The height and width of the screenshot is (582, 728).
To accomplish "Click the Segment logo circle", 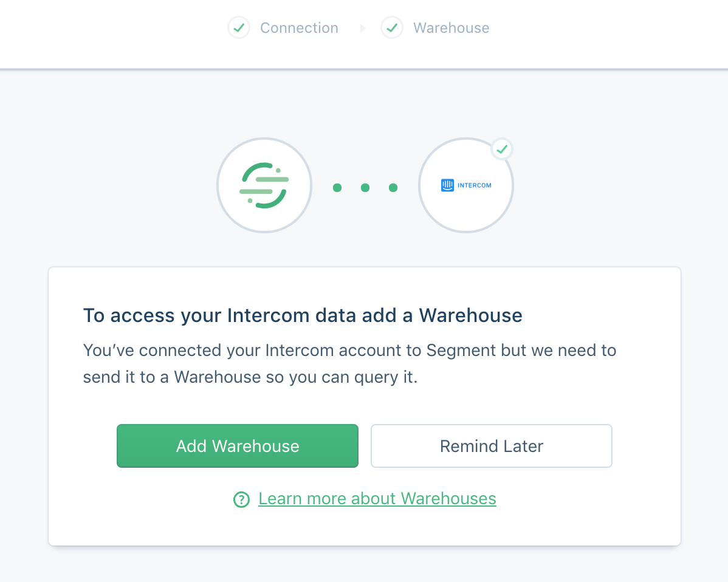I will point(264,185).
